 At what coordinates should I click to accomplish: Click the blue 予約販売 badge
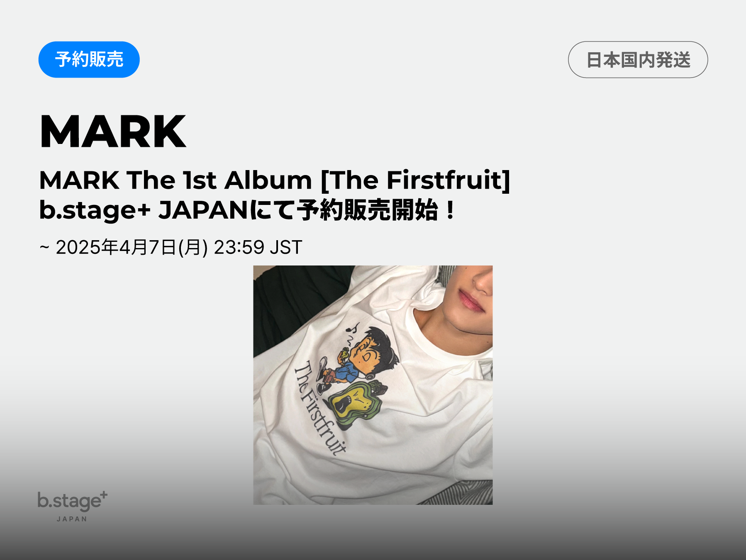pos(89,59)
